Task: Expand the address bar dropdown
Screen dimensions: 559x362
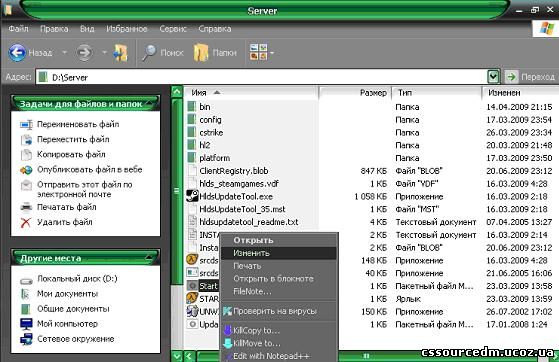Action: click(x=493, y=76)
